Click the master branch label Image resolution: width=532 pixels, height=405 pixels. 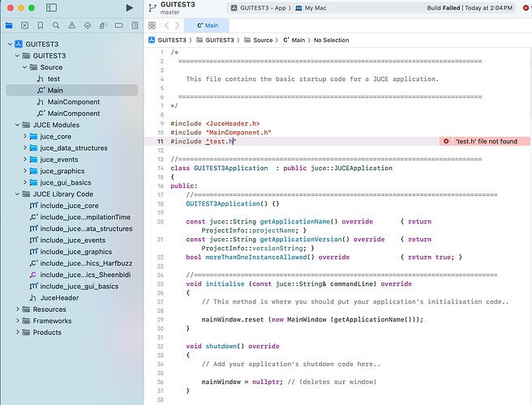170,12
